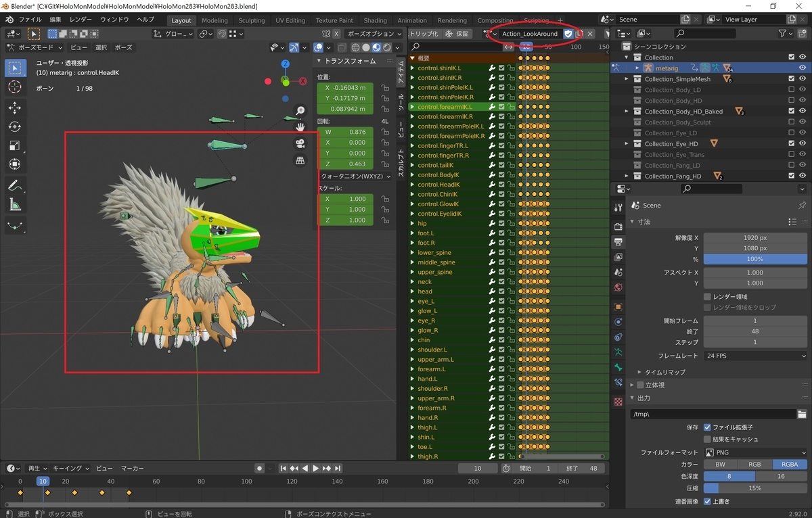
Task: Select BW color mode button
Action: pyautogui.click(x=721, y=465)
